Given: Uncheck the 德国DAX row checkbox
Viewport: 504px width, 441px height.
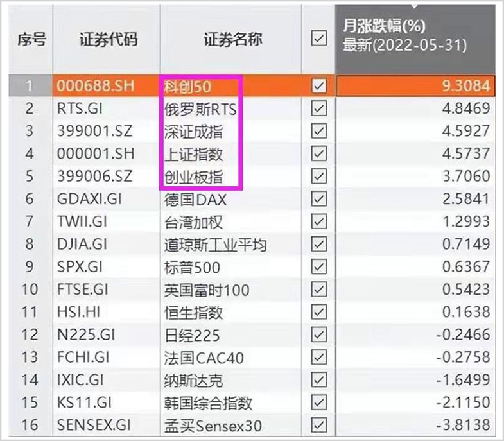Looking at the screenshot, I should click(319, 198).
